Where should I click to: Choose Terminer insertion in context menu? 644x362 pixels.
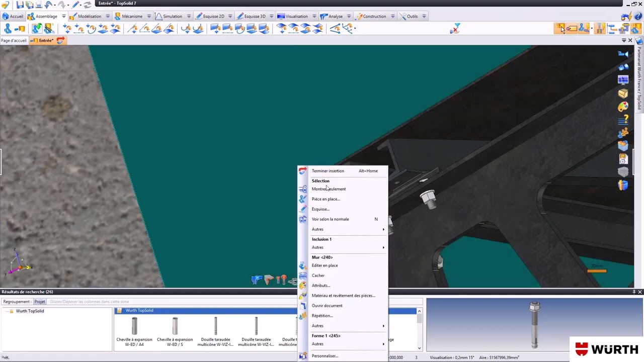343,171
